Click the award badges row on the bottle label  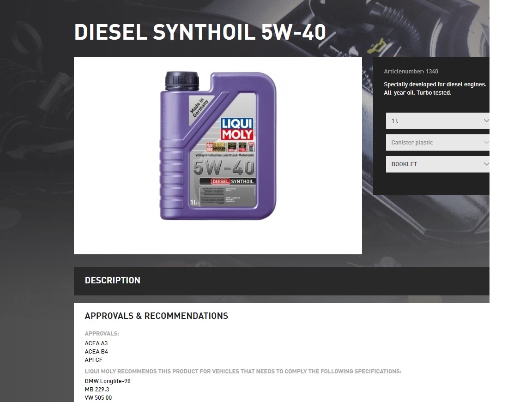(230, 147)
